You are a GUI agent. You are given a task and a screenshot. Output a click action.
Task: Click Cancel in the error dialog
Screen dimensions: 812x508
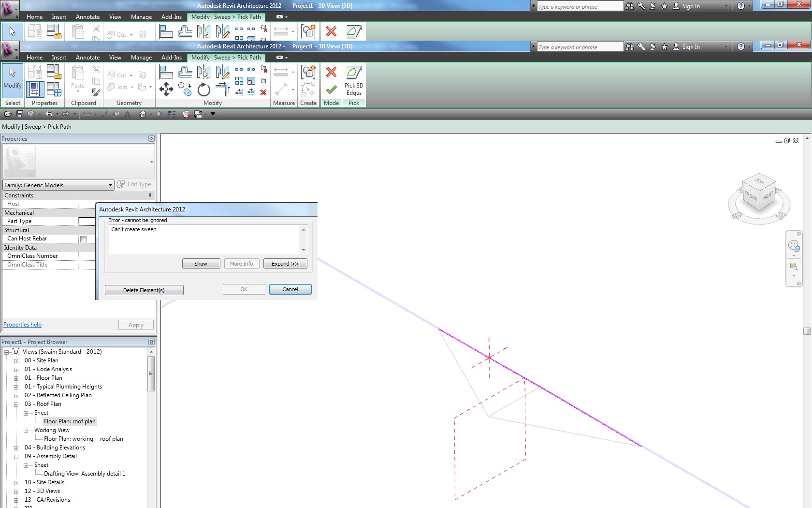point(290,289)
